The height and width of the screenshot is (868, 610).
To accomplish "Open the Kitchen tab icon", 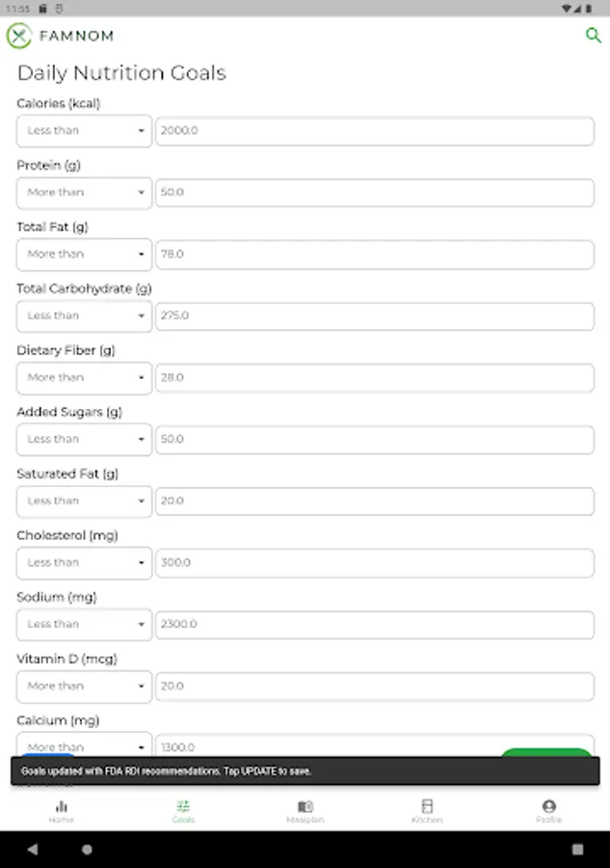I will click(427, 806).
